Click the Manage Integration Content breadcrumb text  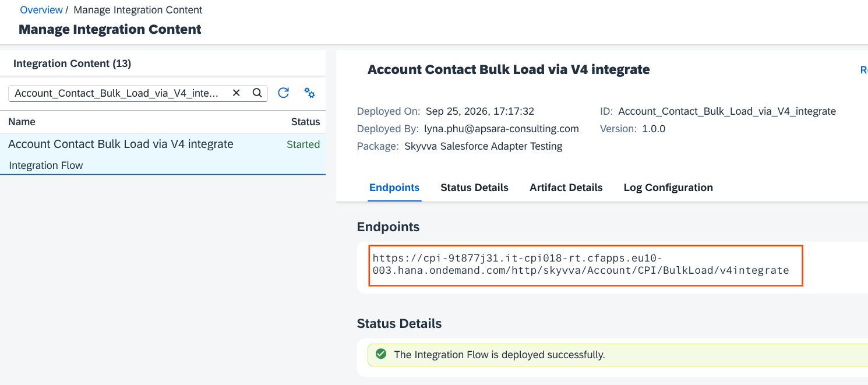[x=138, y=10]
